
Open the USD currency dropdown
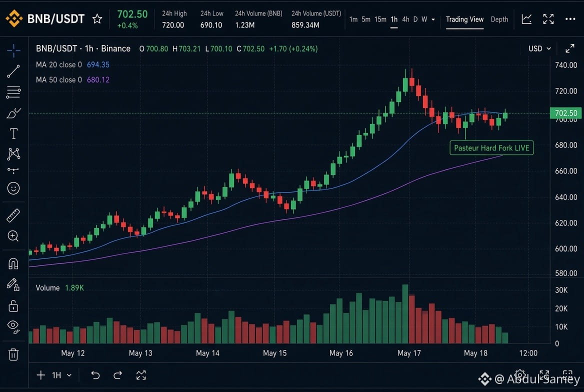click(x=539, y=48)
